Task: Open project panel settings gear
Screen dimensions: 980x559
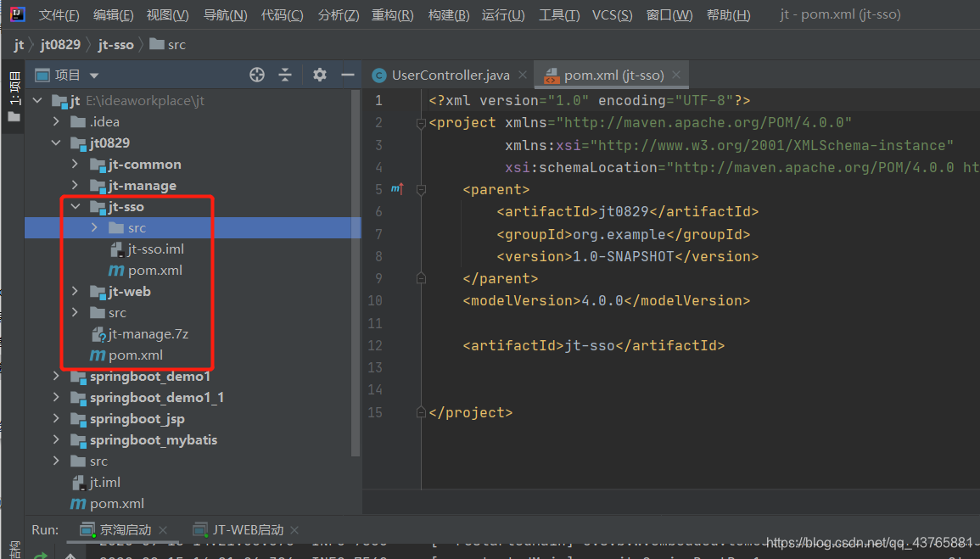Action: [x=319, y=75]
